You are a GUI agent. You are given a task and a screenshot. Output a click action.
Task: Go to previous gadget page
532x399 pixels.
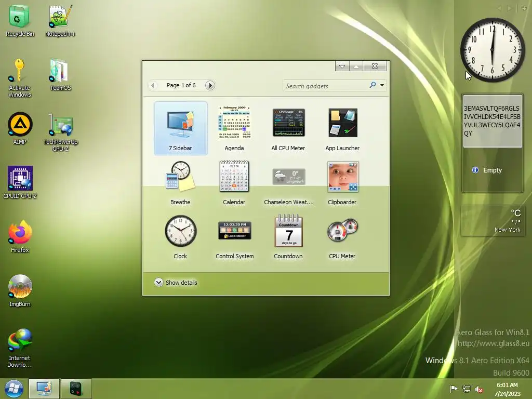tap(153, 85)
